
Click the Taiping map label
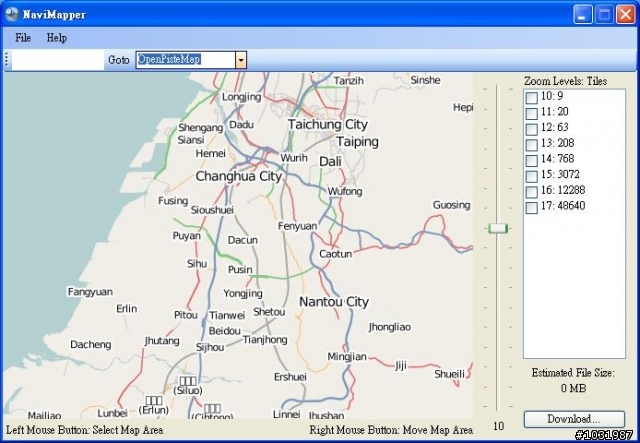click(x=357, y=142)
